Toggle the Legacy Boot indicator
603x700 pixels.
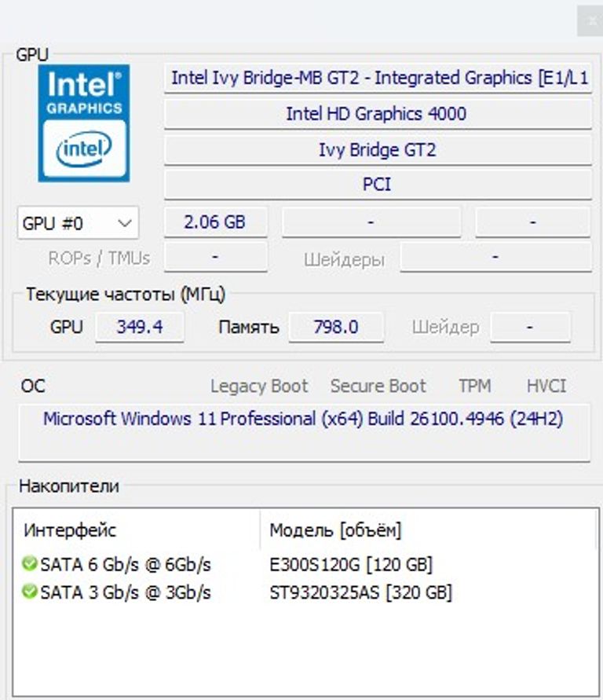(259, 386)
